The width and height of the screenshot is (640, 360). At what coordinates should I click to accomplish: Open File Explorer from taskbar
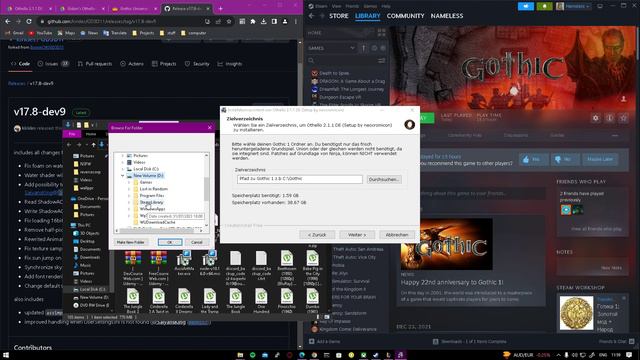tap(240, 355)
